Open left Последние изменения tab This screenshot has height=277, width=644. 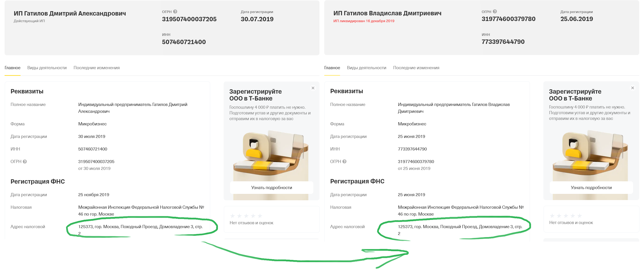click(97, 68)
